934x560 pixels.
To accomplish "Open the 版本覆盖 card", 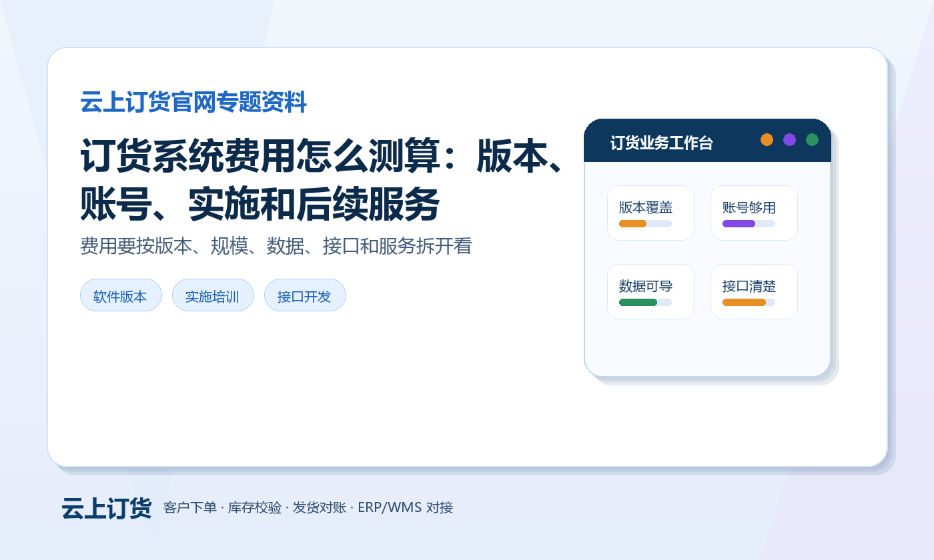I will coord(650,213).
